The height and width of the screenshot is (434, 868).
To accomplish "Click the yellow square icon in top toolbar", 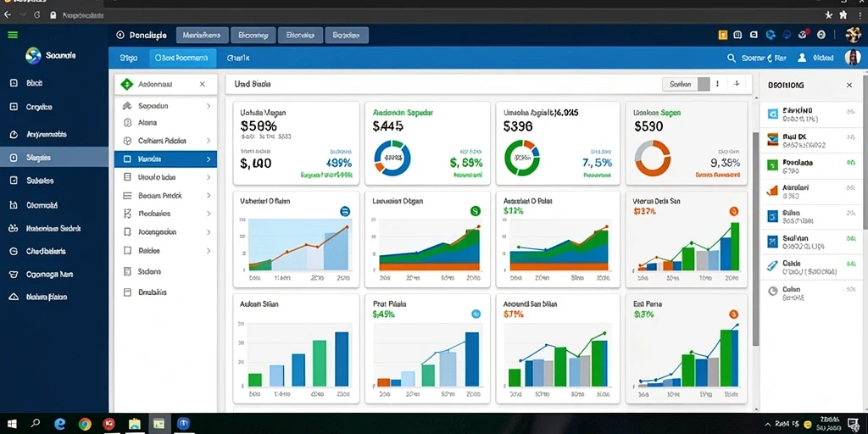I will click(x=722, y=35).
